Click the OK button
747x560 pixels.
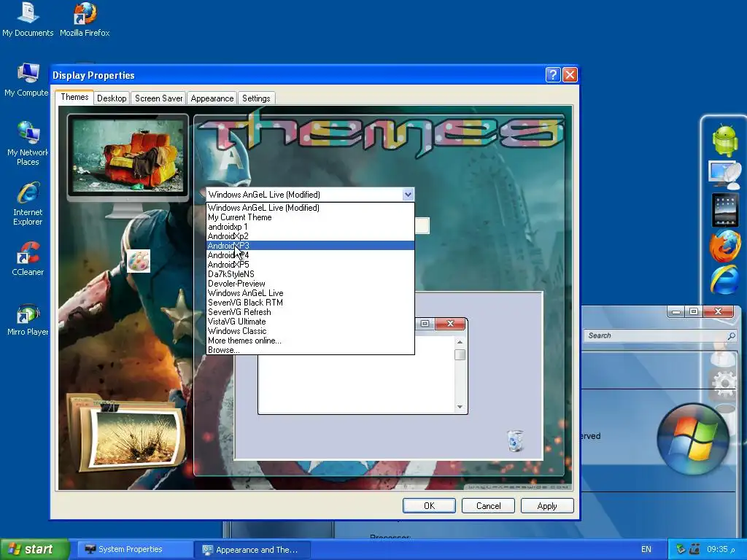pos(429,506)
